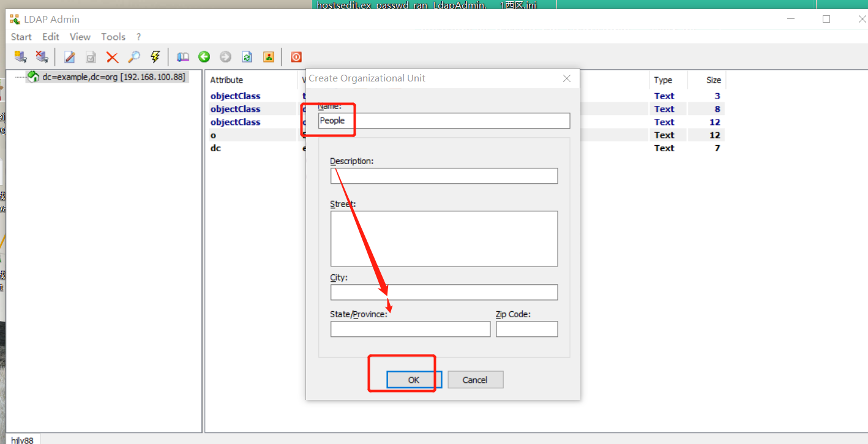Click the Description input field

coord(444,176)
